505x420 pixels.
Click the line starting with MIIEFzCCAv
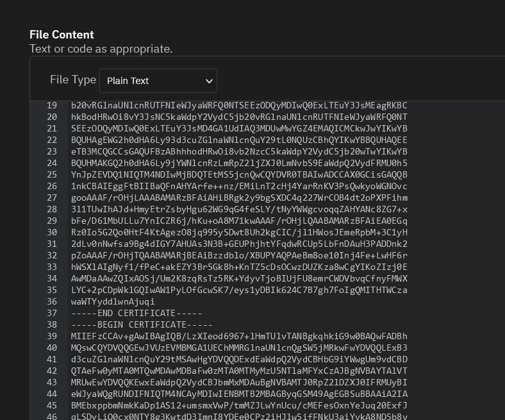[x=239, y=336]
